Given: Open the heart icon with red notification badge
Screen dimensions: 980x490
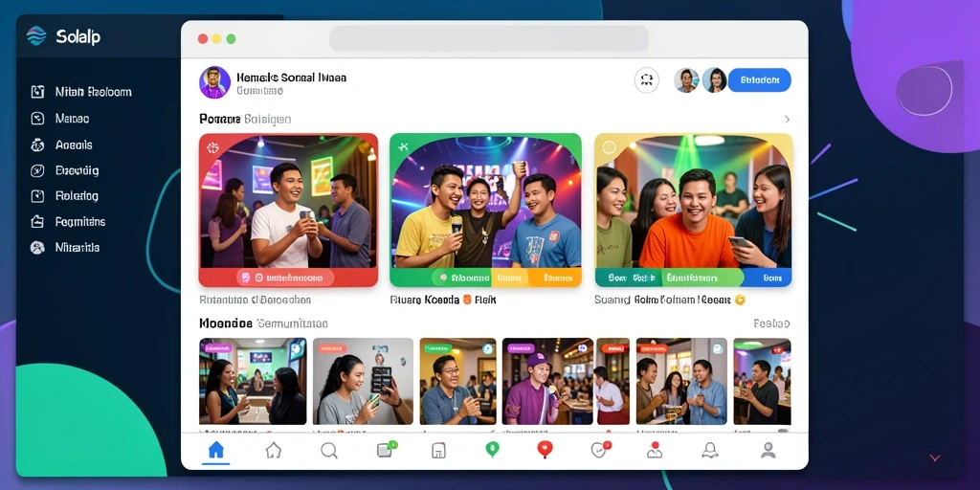Looking at the screenshot, I should pyautogui.click(x=600, y=450).
